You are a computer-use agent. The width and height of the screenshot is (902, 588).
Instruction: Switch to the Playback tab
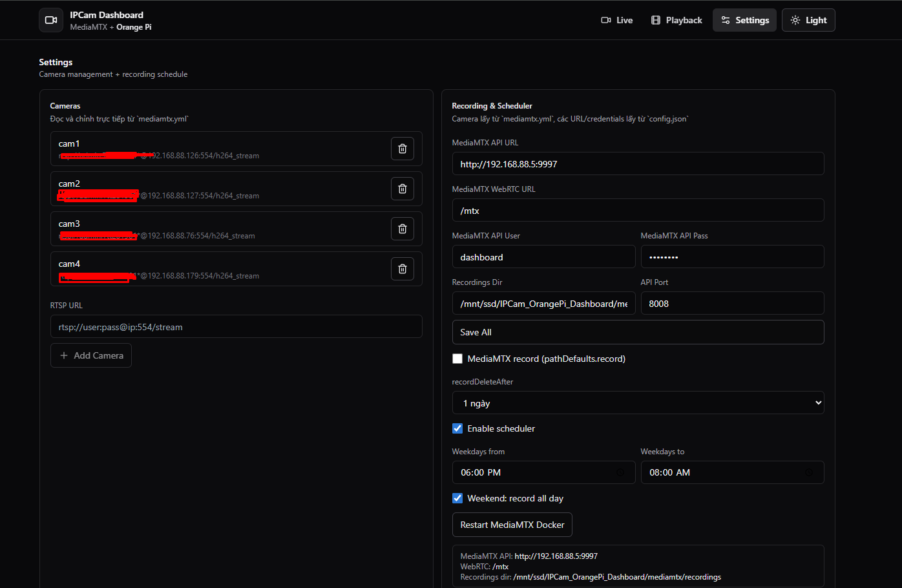tap(676, 20)
